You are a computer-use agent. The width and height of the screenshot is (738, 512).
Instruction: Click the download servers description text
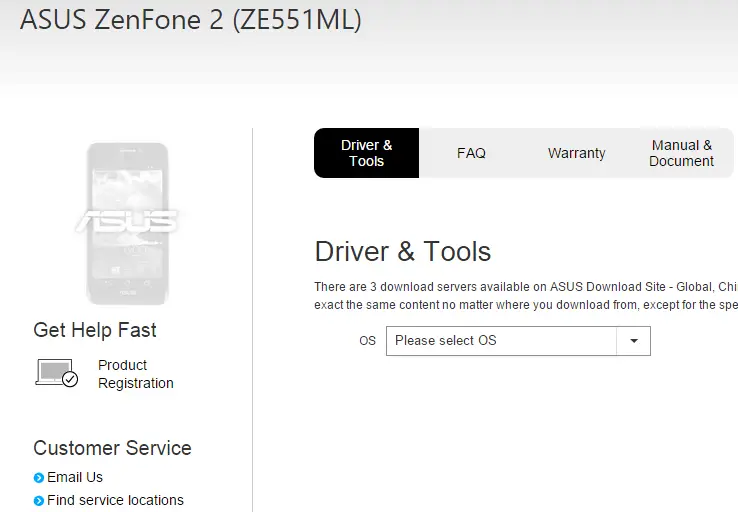coord(526,296)
